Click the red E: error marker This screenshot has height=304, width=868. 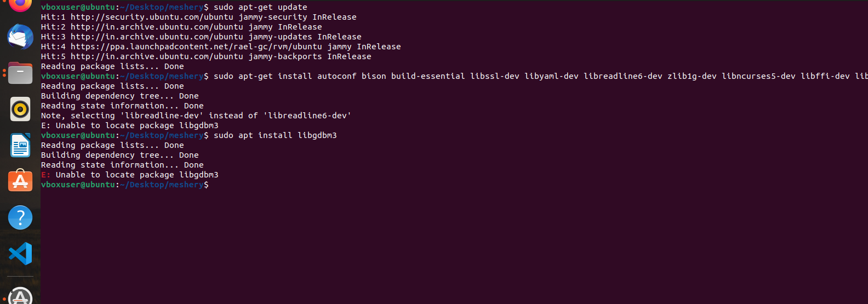click(45, 175)
